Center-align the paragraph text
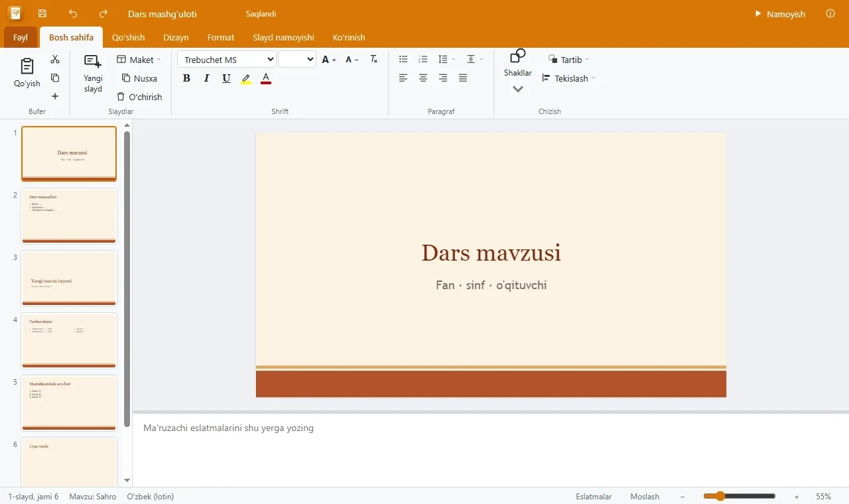The image size is (849, 504). tap(423, 78)
